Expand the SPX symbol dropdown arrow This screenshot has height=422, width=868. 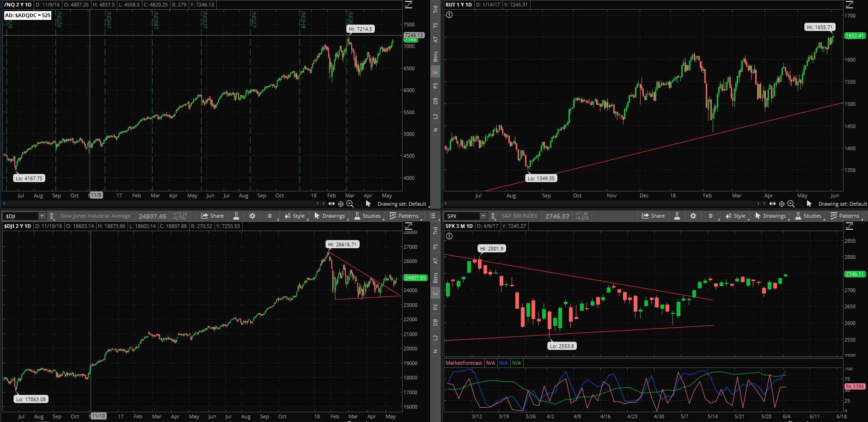[x=483, y=216]
